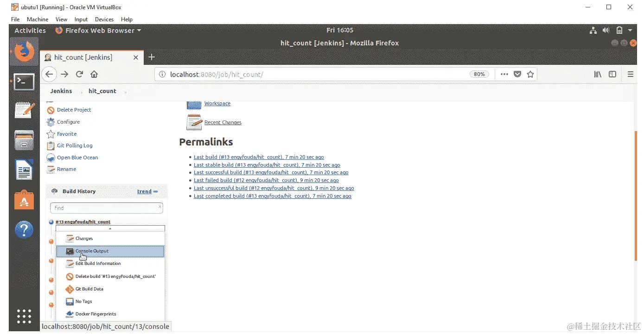Toggle the Firefox sidebar icon
This screenshot has height=334, width=644.
click(x=612, y=74)
